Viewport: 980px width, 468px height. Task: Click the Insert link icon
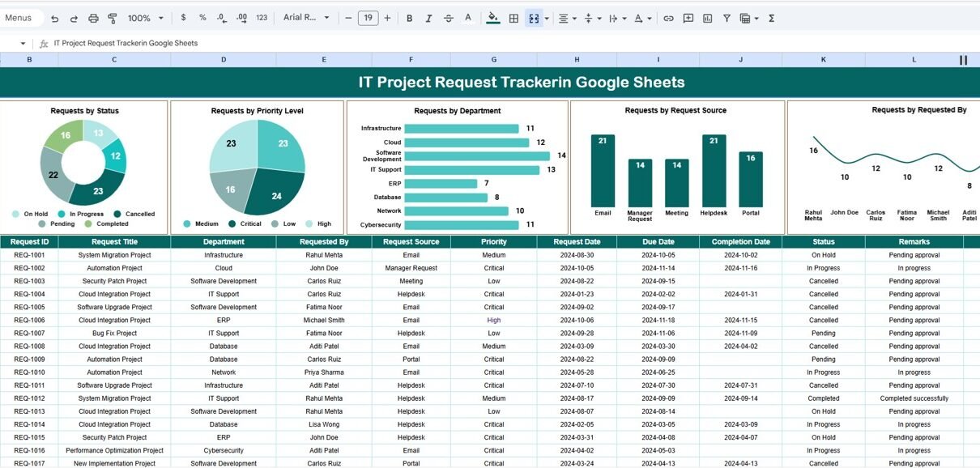(668, 18)
